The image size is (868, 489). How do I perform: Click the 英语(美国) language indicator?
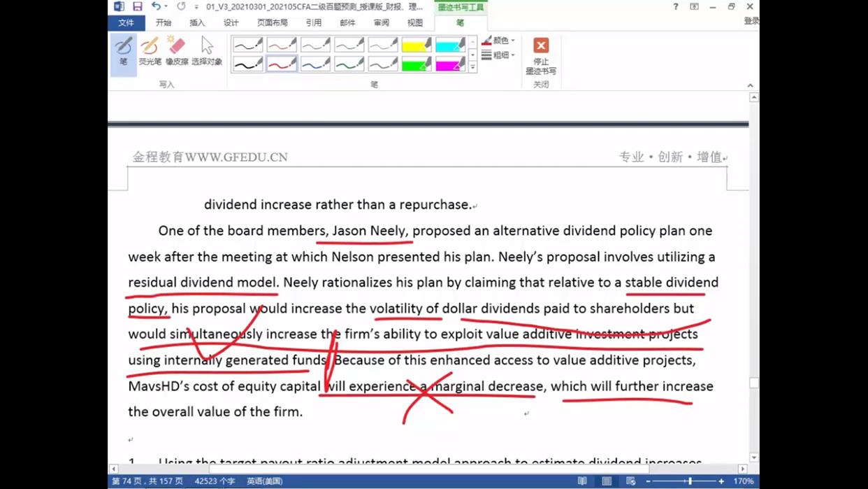point(264,481)
